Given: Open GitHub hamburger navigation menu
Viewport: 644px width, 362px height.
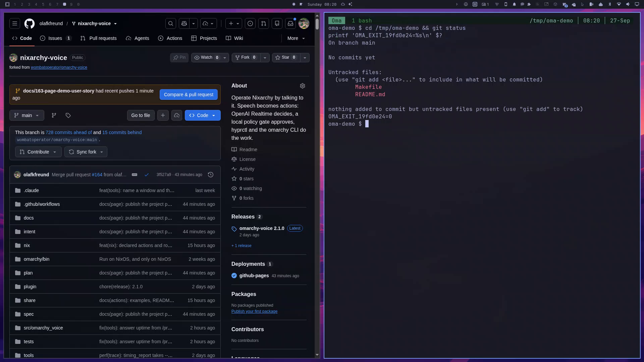Looking at the screenshot, I should click(14, 23).
